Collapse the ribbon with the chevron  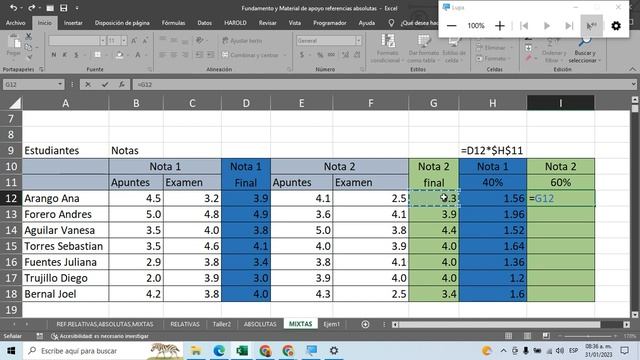pyautogui.click(x=632, y=69)
